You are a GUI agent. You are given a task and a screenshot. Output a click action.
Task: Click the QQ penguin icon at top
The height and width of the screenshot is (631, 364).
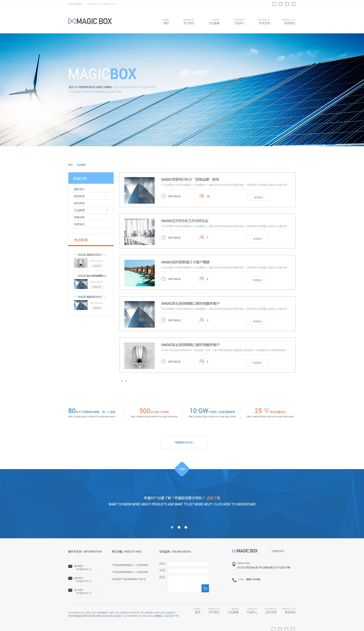[287, 4]
